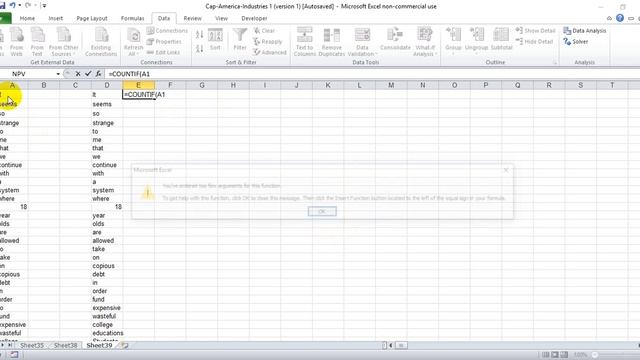Expand the Group dropdown
The image size is (640, 360).
pos(453,53)
